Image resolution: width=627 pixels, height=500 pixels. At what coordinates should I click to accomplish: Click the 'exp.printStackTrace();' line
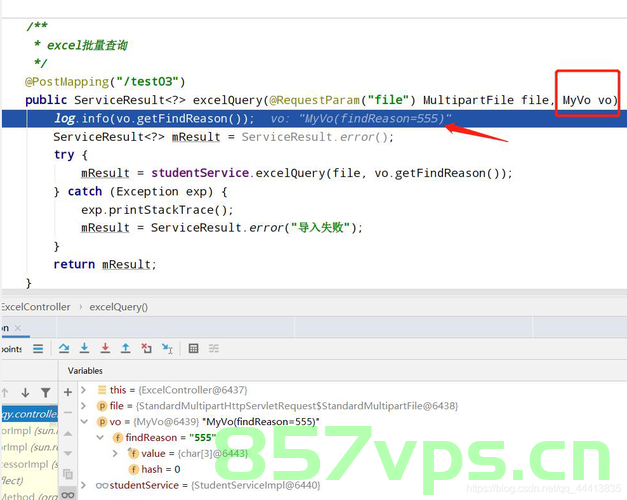coord(157,210)
